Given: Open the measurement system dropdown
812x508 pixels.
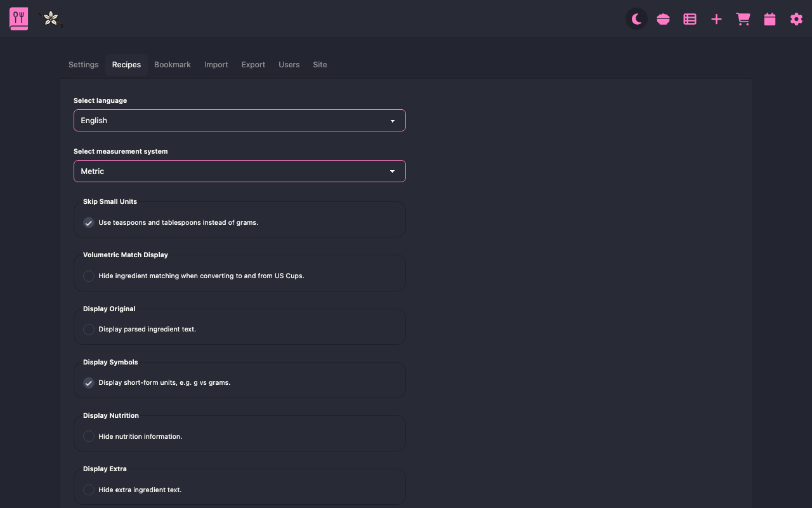Looking at the screenshot, I should (240, 171).
